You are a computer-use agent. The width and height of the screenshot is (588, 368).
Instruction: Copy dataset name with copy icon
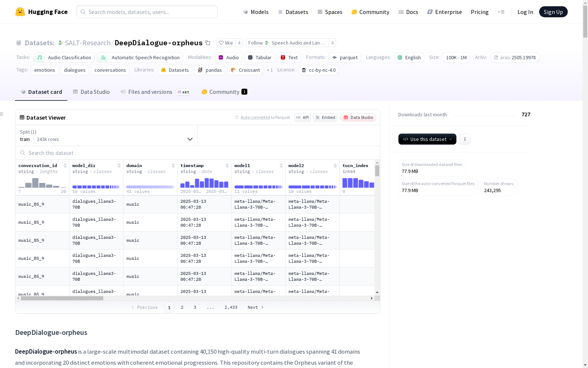(208, 43)
